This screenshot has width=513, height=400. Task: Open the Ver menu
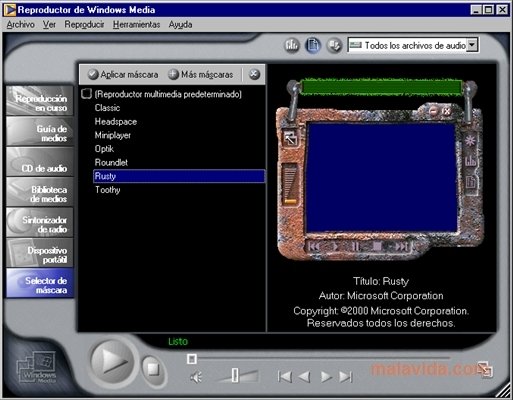pos(49,25)
